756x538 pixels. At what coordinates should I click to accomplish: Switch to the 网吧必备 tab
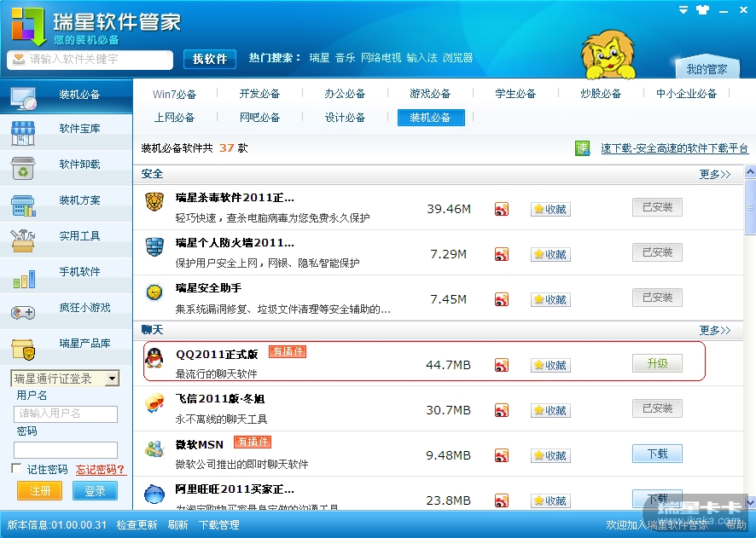point(259,118)
